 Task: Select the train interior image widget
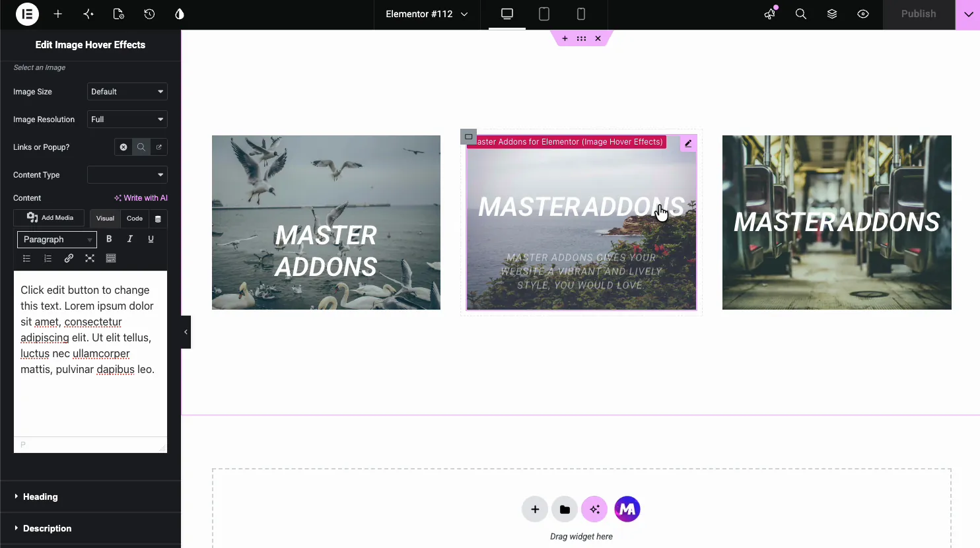(x=837, y=223)
